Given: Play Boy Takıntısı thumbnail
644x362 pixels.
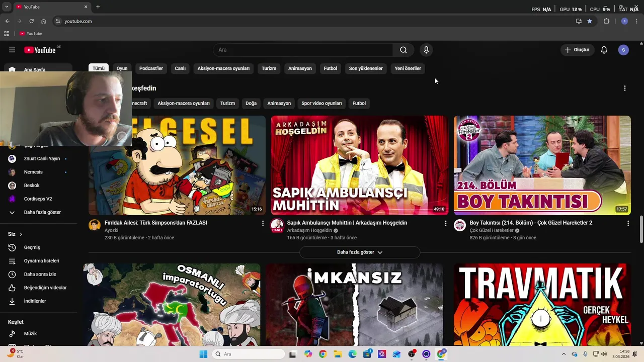Looking at the screenshot, I should (542, 165).
